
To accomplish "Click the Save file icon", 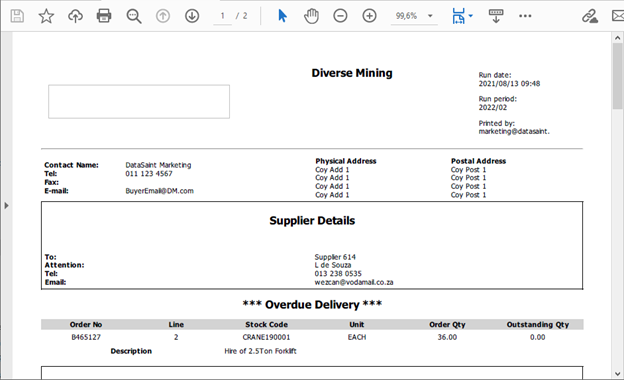I will click(17, 16).
